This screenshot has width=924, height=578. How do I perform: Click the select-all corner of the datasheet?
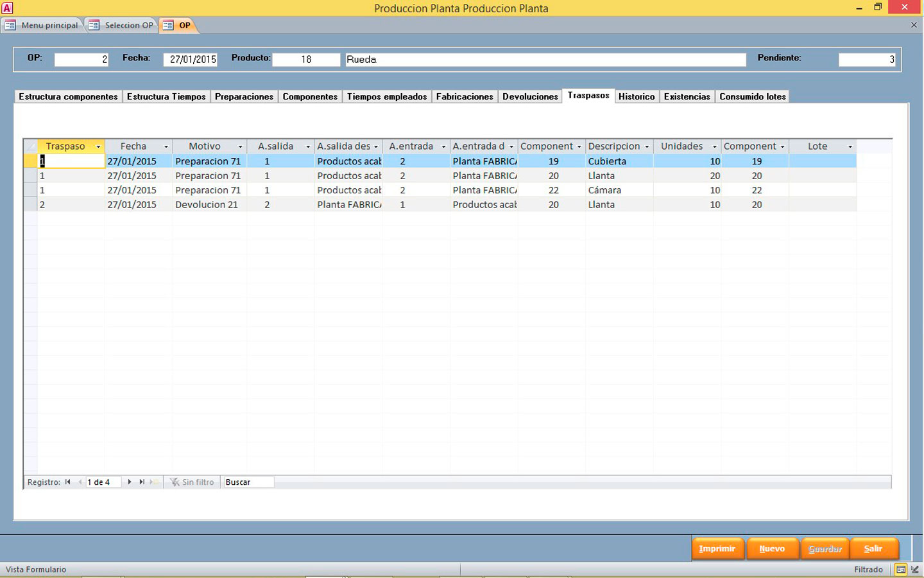coord(30,146)
